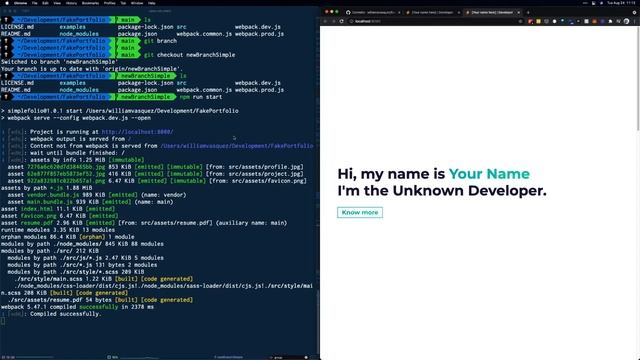Screen dimensions: 640x360
Task: Switch to the GitHub browser tab
Action: (373, 13)
